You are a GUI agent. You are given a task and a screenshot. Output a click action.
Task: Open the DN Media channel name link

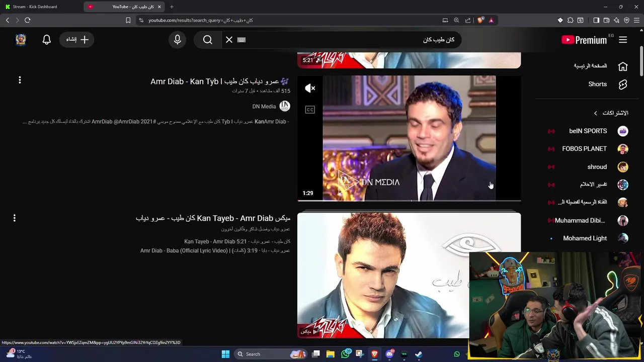coord(264,107)
